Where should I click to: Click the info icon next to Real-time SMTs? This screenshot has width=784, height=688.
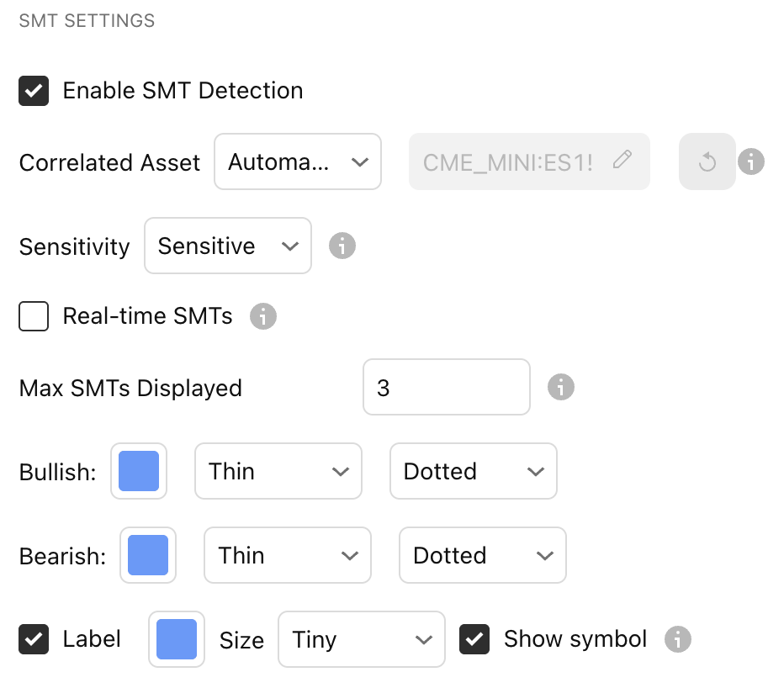tap(263, 316)
